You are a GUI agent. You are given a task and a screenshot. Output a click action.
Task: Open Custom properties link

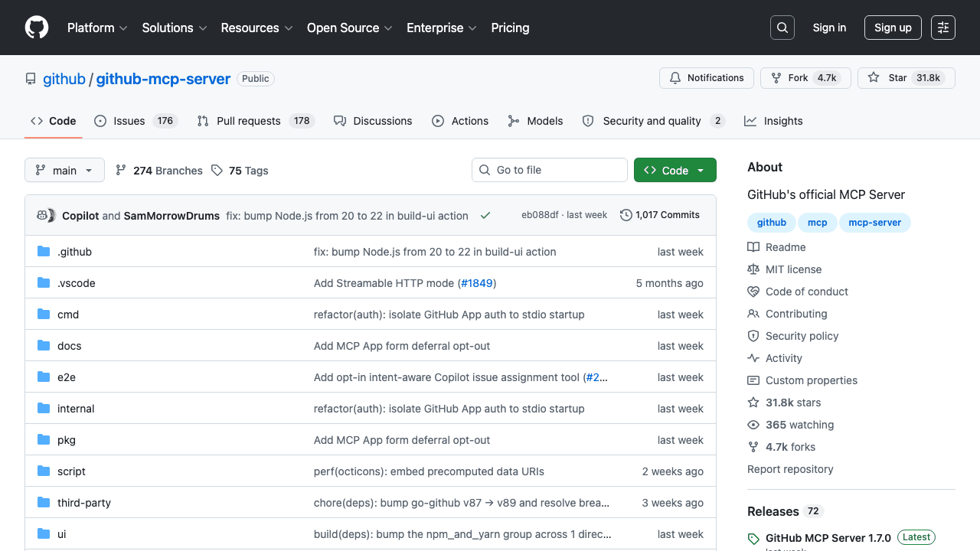812,380
